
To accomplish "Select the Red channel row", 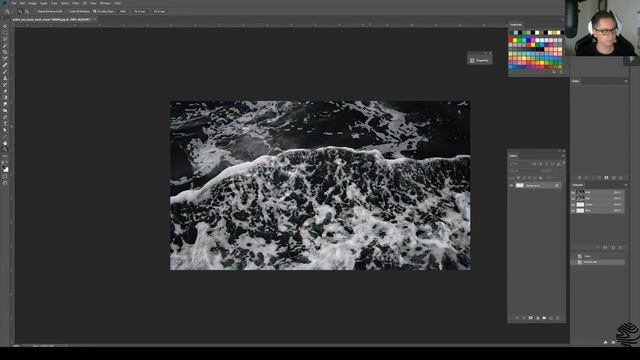I will click(x=598, y=198).
